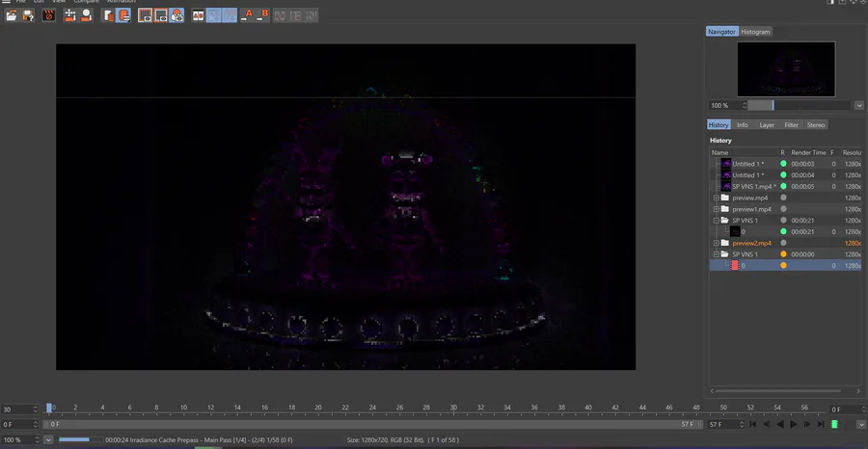Click the bottom-left 100 % zoom field
868x449 pixels.
tap(20, 440)
